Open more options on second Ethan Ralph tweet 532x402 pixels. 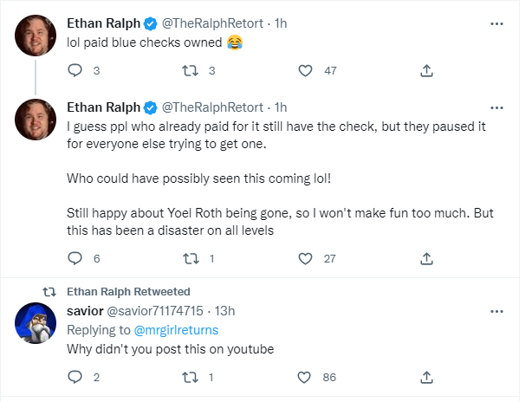pyautogui.click(x=496, y=107)
